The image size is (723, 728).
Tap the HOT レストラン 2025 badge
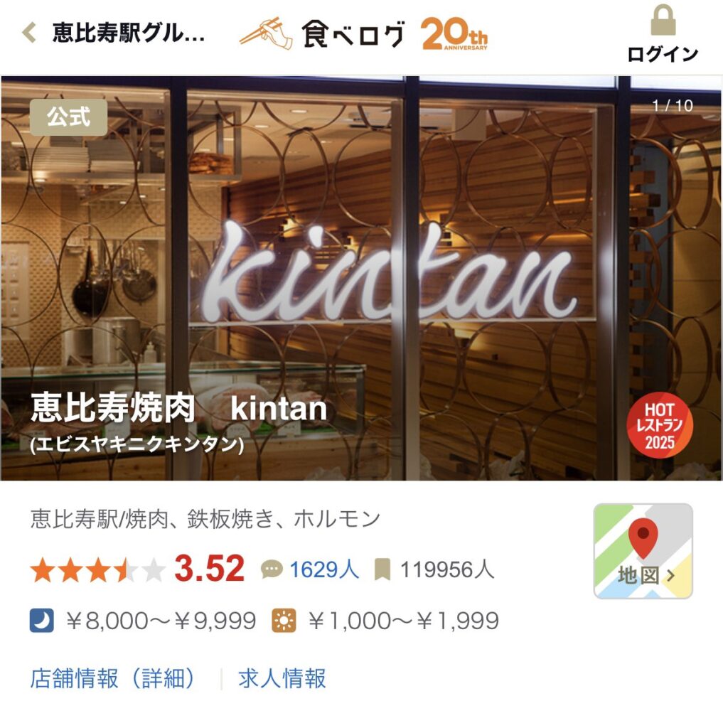tap(660, 425)
